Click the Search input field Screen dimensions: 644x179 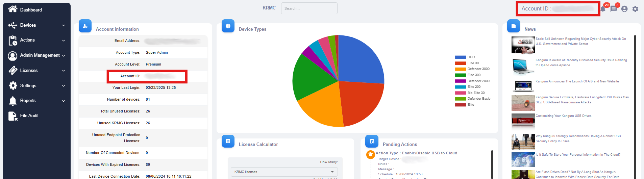click(309, 8)
